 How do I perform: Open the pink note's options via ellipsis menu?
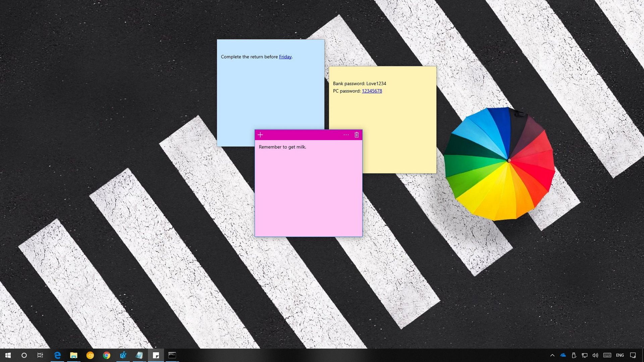pos(346,135)
